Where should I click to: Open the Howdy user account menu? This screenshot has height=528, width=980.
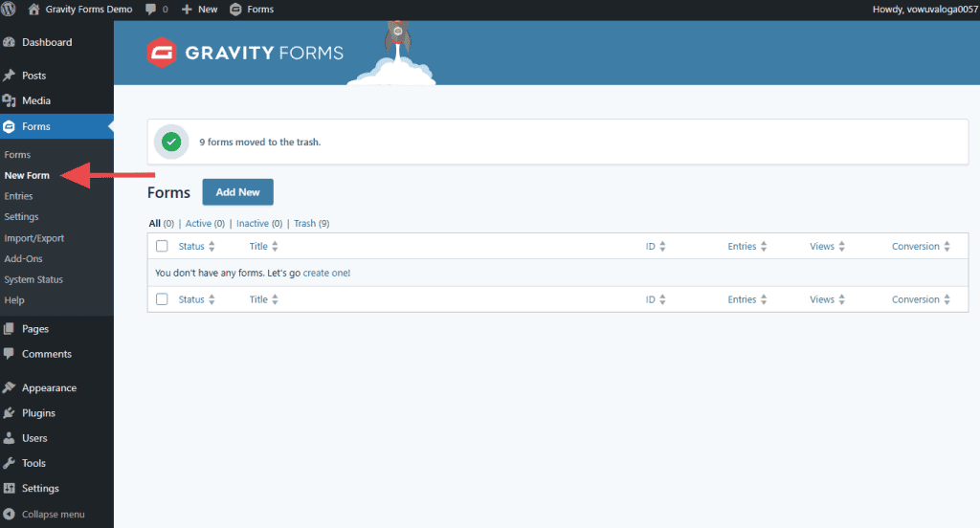pos(925,10)
